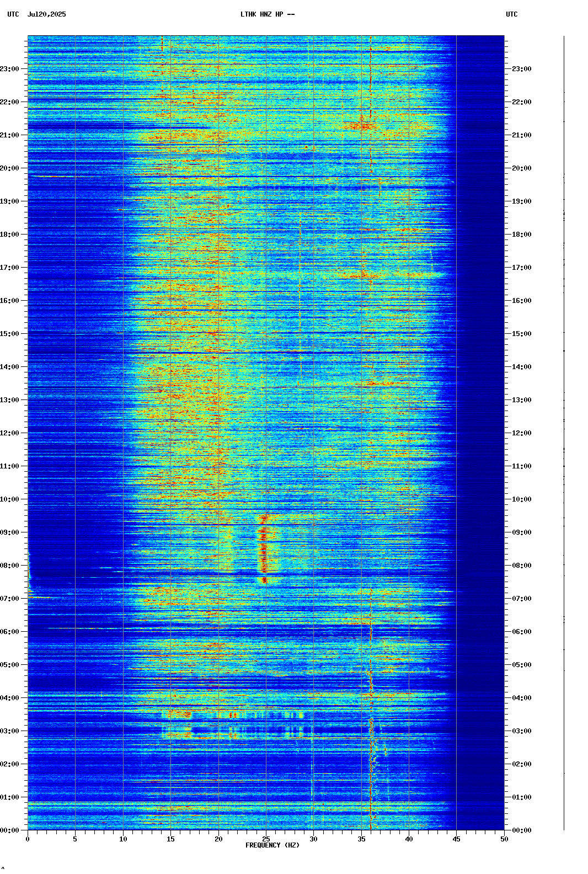Click the right-axis 11:00 time label
The image size is (588, 874).
522,466
